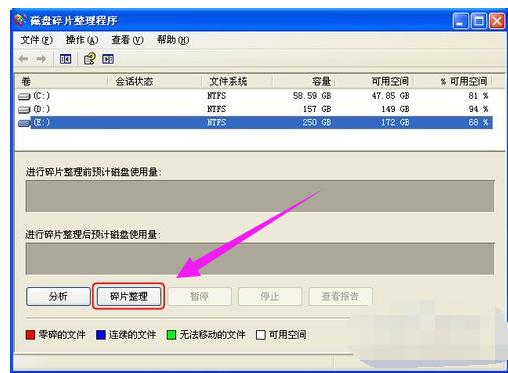
Task: Click the 172 GB free space cell
Action: pyautogui.click(x=395, y=122)
